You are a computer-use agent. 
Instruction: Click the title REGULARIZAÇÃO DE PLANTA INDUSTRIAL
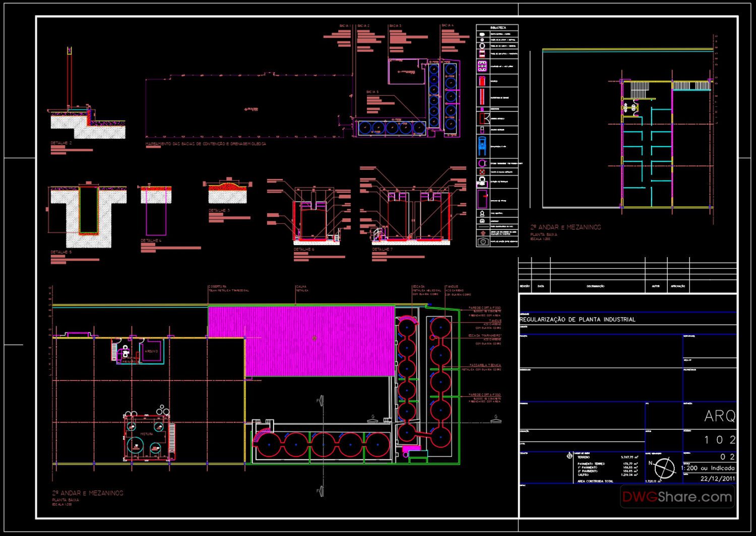[x=577, y=319]
